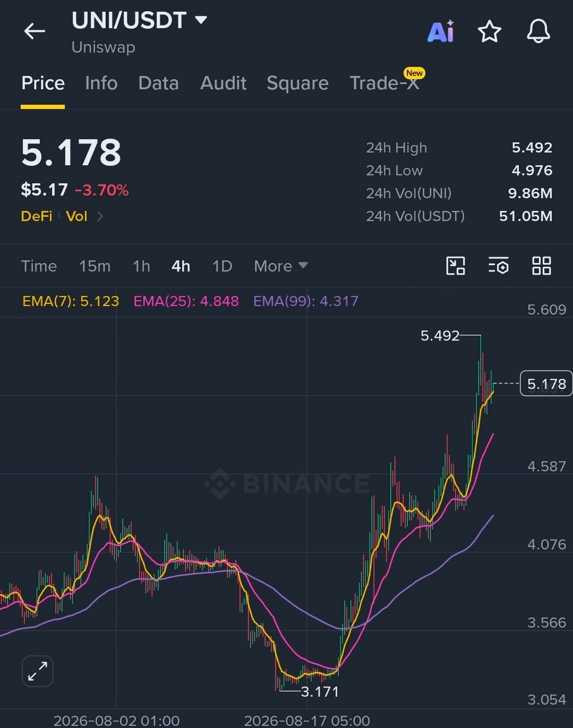
Task: Tap the 2026-08-17 05:00 date label
Action: [307, 721]
